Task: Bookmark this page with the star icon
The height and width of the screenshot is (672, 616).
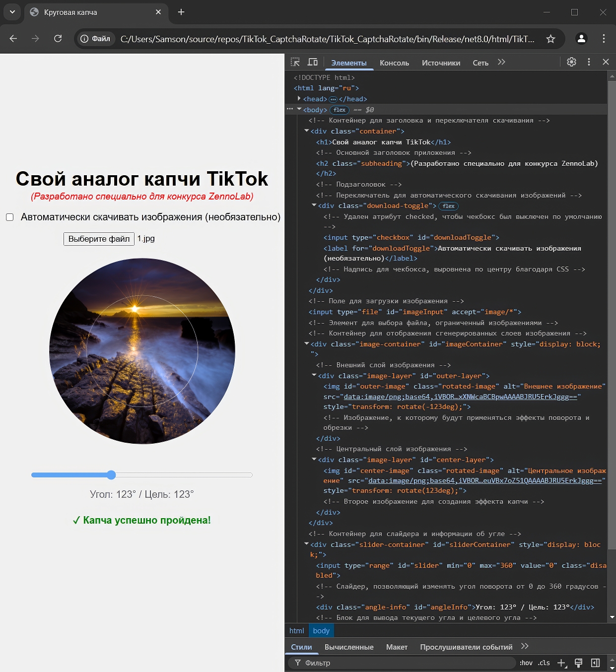Action: (x=550, y=39)
